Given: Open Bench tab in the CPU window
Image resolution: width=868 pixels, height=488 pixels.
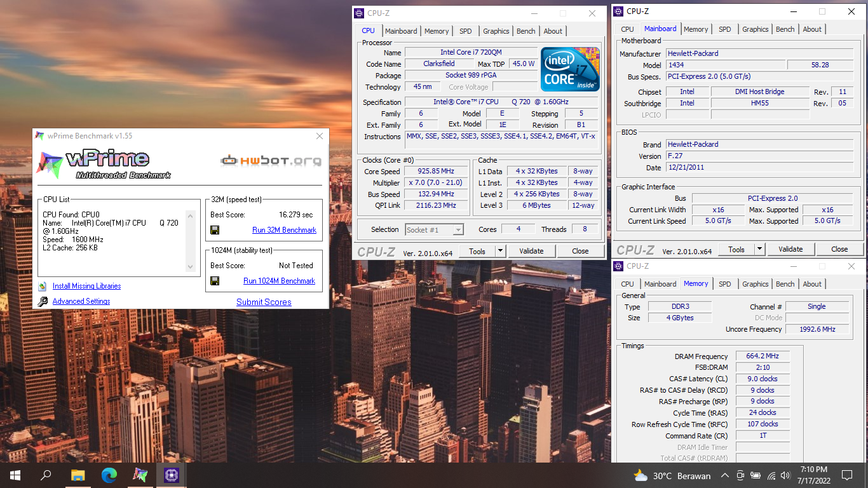Looking at the screenshot, I should [x=526, y=31].
